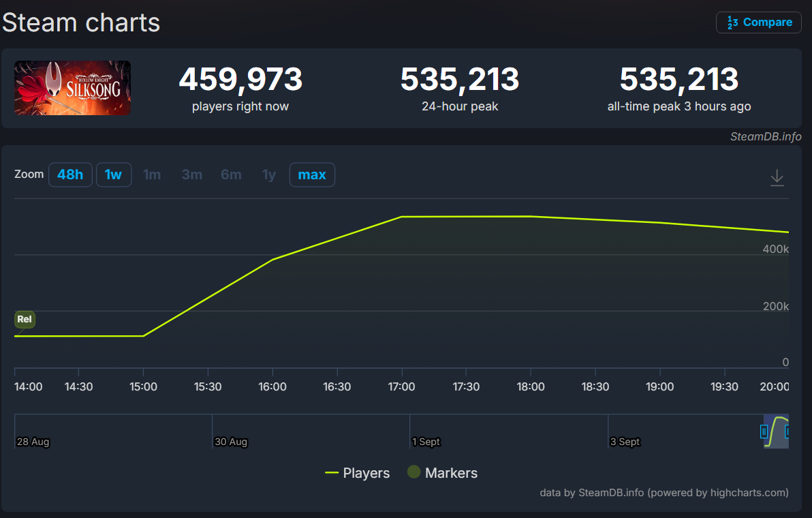Click the 17:00 x-axis time label

point(401,387)
